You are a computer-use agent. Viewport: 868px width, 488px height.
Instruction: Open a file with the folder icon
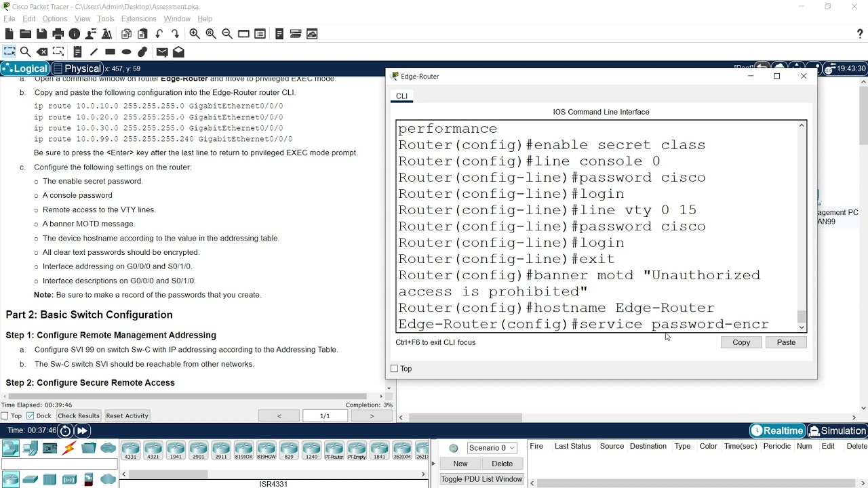tap(25, 34)
